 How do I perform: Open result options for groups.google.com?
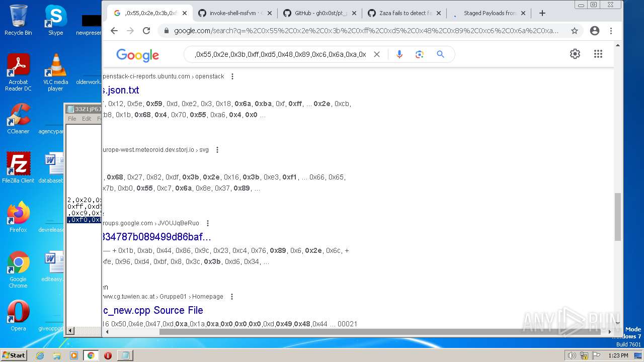pos(208,223)
